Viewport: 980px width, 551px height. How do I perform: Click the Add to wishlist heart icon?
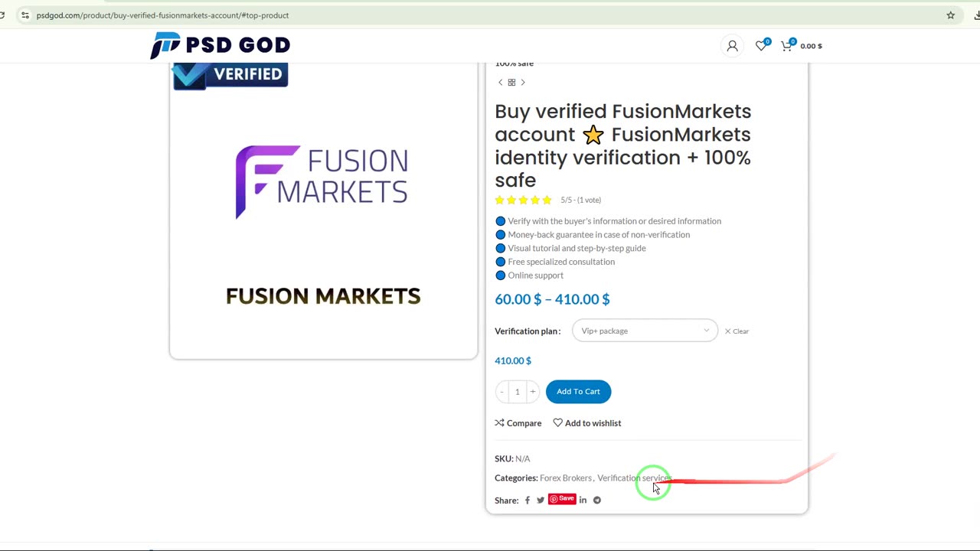pos(557,423)
